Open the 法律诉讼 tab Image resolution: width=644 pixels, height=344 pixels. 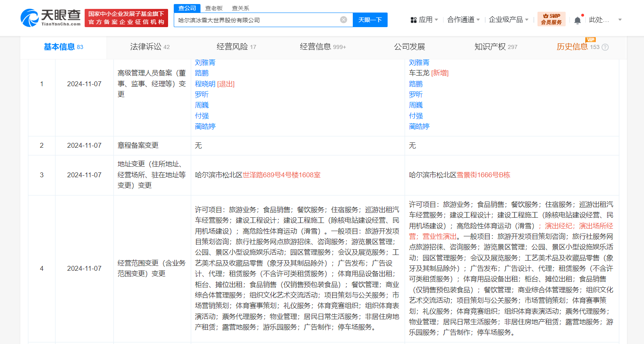[x=149, y=47]
